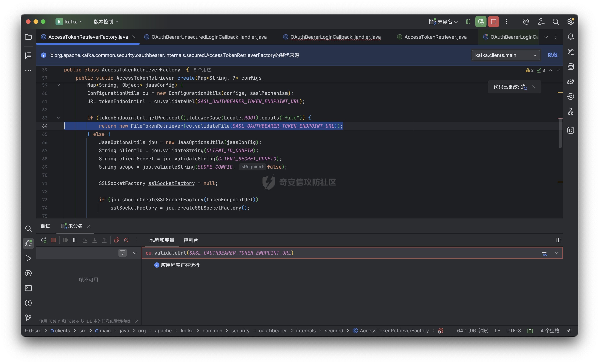Select 线程和变量 threads and variables tab
The width and height of the screenshot is (599, 364).
[x=162, y=240]
